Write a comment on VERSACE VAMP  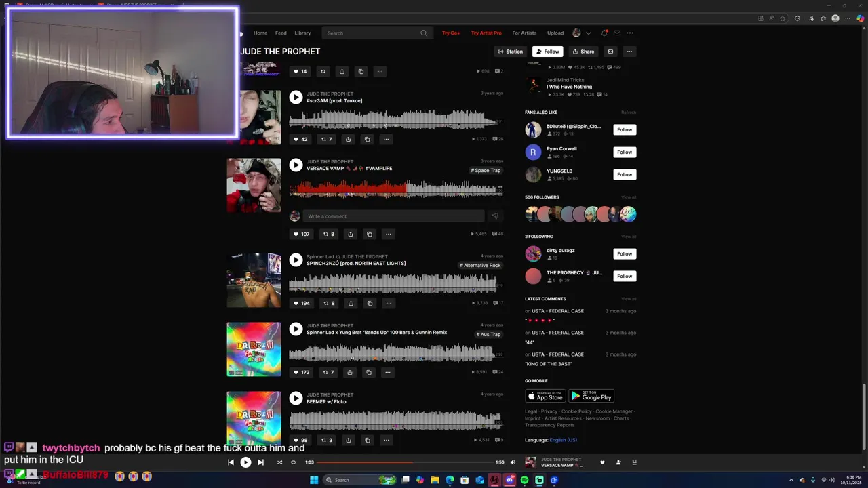tap(393, 216)
